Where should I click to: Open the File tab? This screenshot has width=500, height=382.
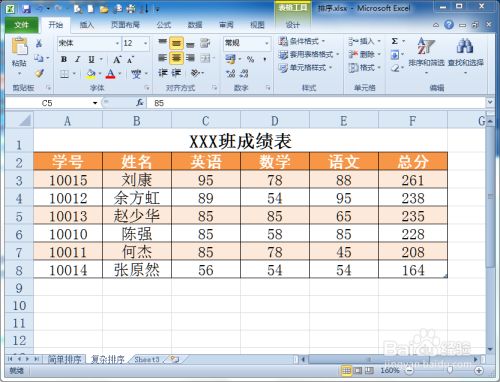click(x=22, y=25)
